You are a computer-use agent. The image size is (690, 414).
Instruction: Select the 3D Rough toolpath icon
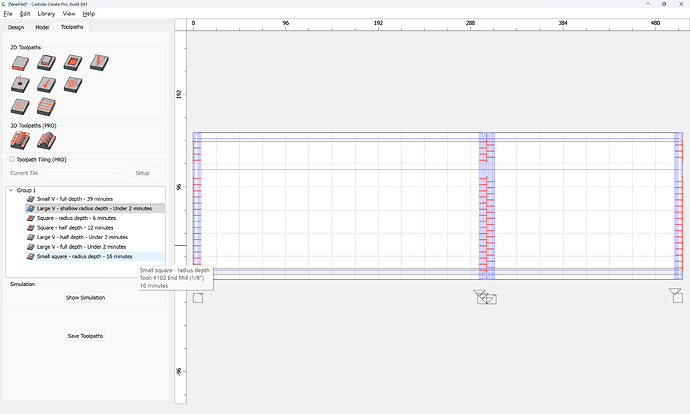pos(20,140)
